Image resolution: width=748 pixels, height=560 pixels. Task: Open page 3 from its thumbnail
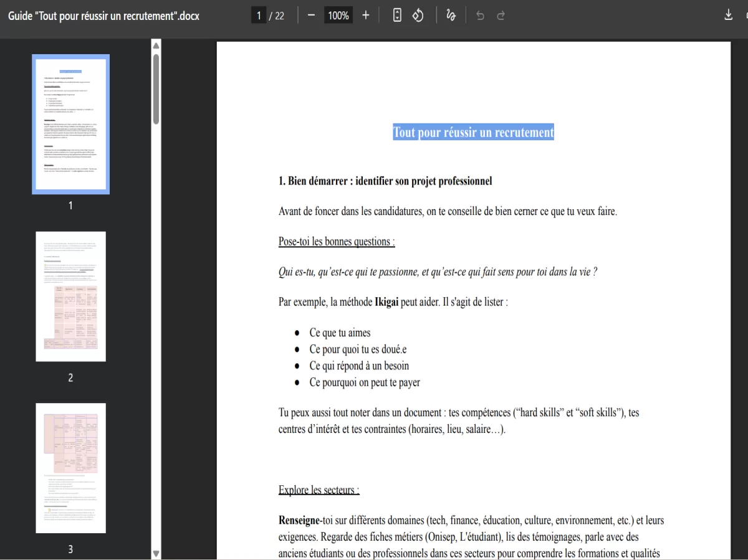[70, 468]
